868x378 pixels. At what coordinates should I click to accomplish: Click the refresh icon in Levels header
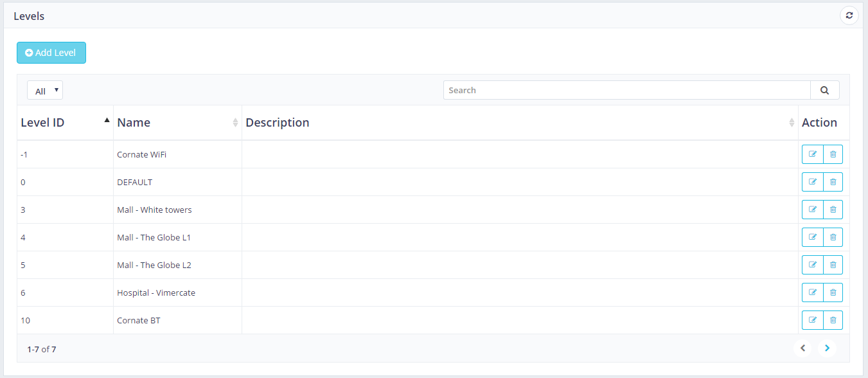[x=849, y=15]
